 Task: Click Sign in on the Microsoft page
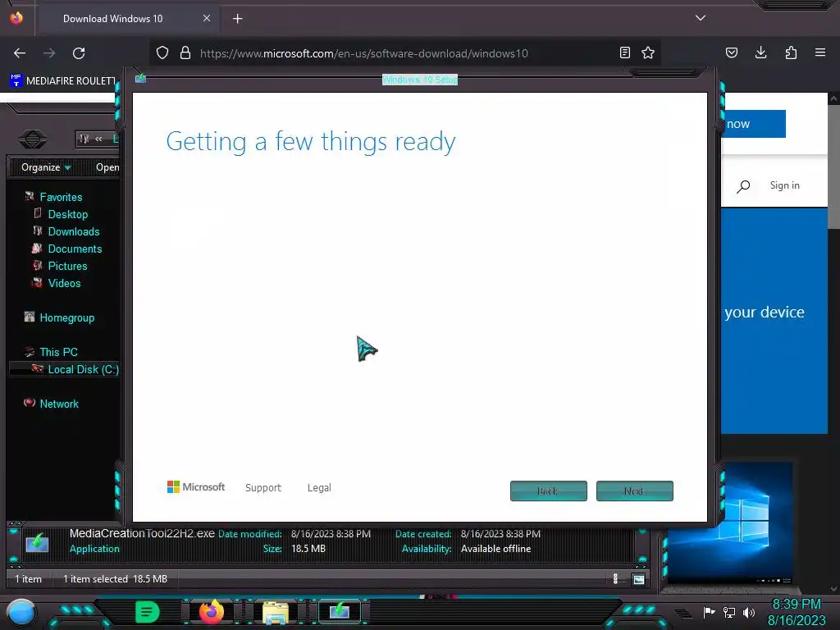[784, 185]
